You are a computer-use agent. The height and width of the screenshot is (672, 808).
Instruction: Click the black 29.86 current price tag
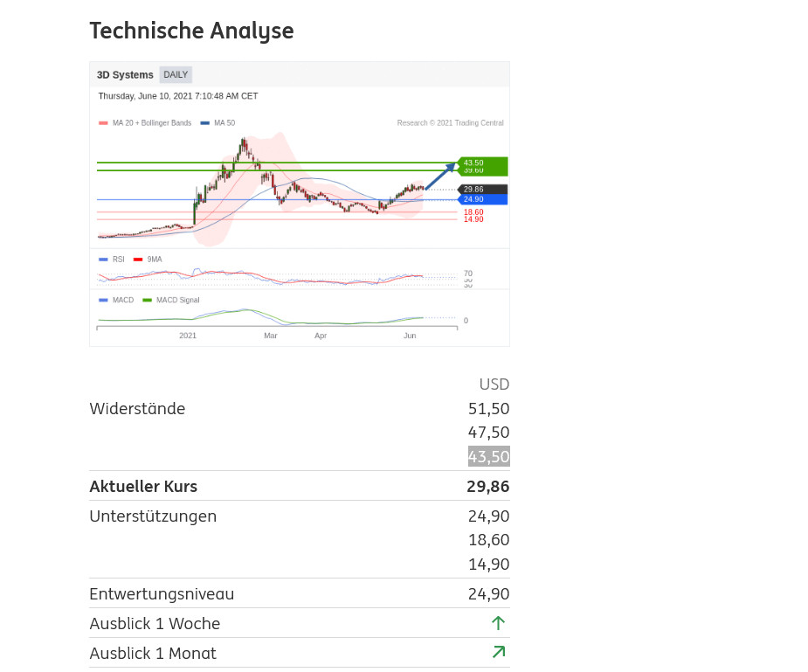point(481,189)
